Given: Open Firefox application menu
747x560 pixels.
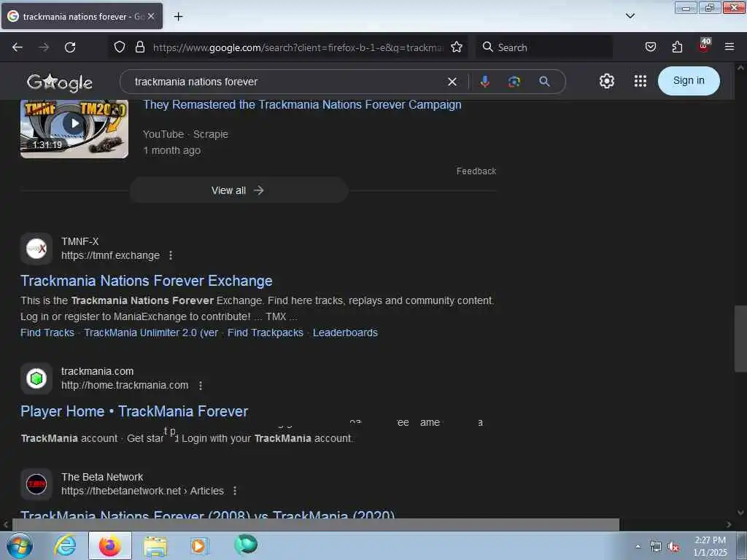Looking at the screenshot, I should point(729,47).
